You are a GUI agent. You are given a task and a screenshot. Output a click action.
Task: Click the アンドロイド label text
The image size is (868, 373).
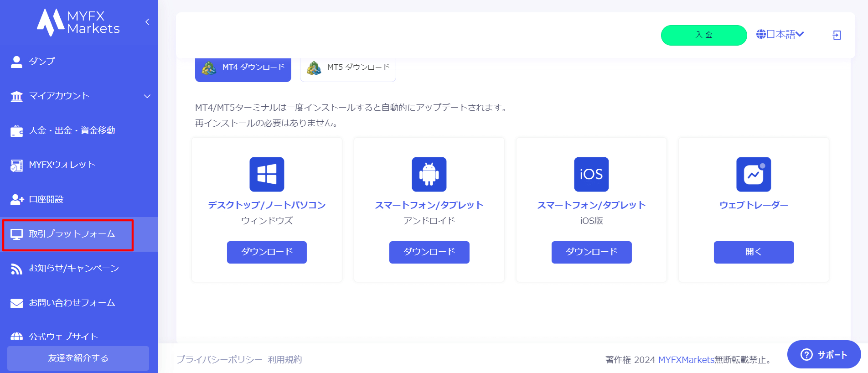coord(429,221)
